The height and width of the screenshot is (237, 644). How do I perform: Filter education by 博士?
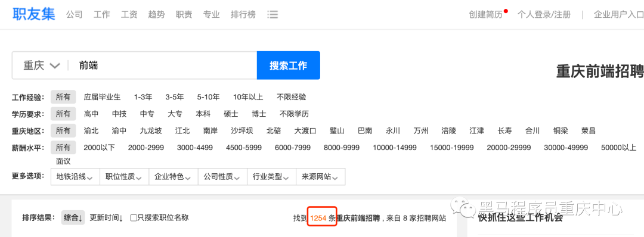tap(259, 114)
